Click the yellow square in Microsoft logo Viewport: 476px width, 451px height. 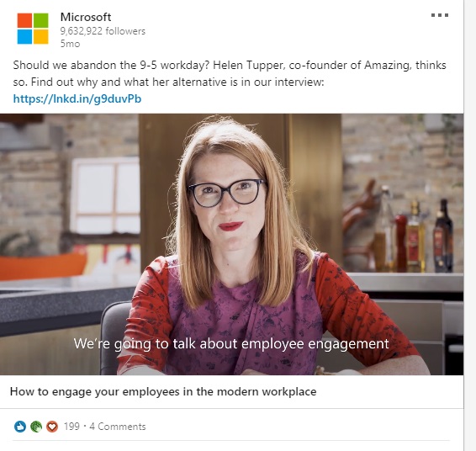(x=40, y=37)
